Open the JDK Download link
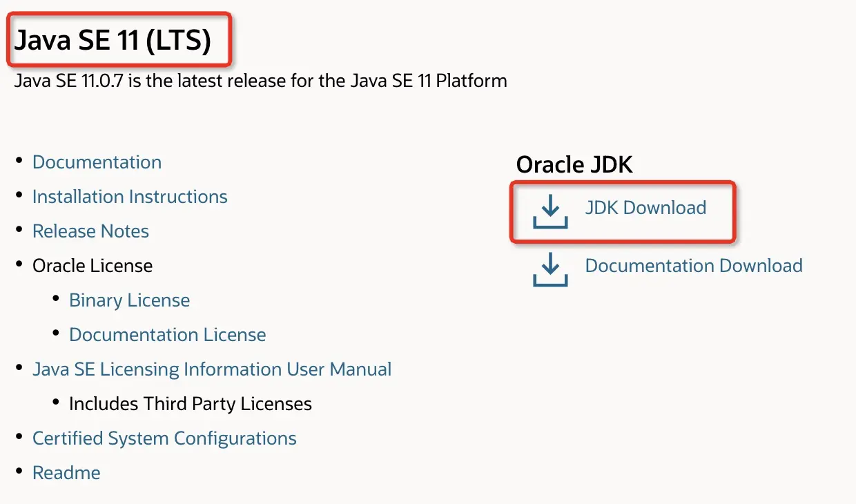This screenshot has height=504, width=856. tap(645, 208)
